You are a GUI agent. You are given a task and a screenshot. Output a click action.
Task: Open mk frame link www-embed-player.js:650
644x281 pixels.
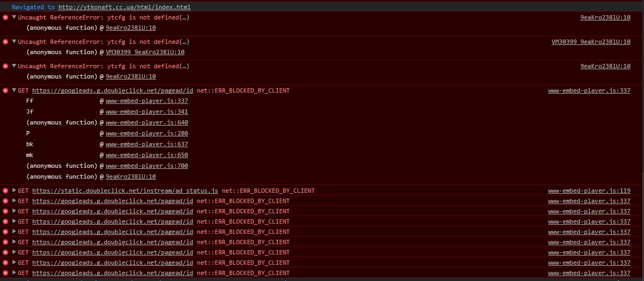click(x=146, y=155)
